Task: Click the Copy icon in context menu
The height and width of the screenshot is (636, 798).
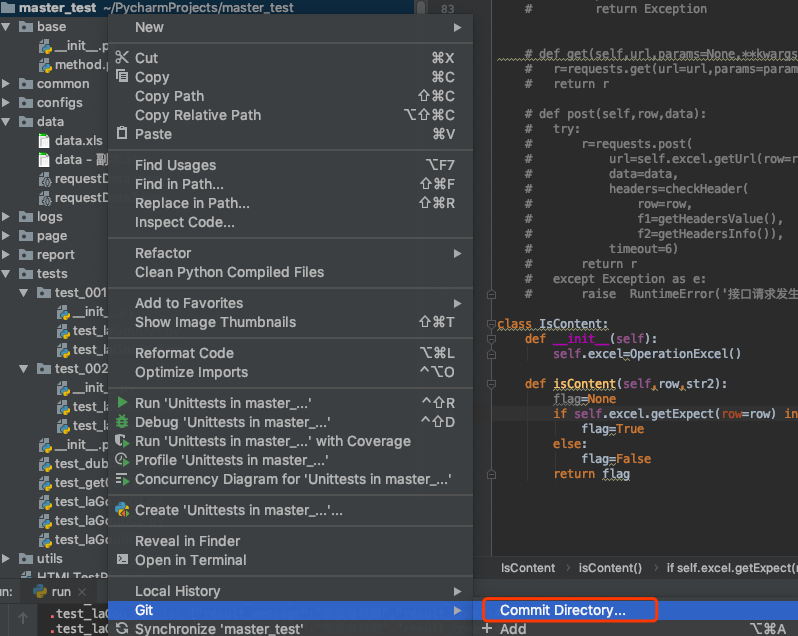Action: [x=122, y=77]
